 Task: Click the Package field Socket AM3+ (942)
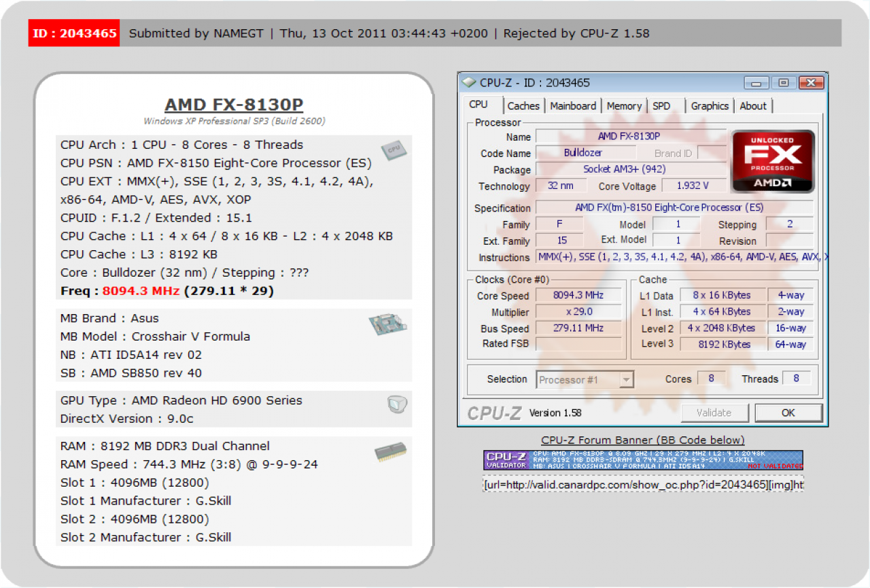pos(630,169)
